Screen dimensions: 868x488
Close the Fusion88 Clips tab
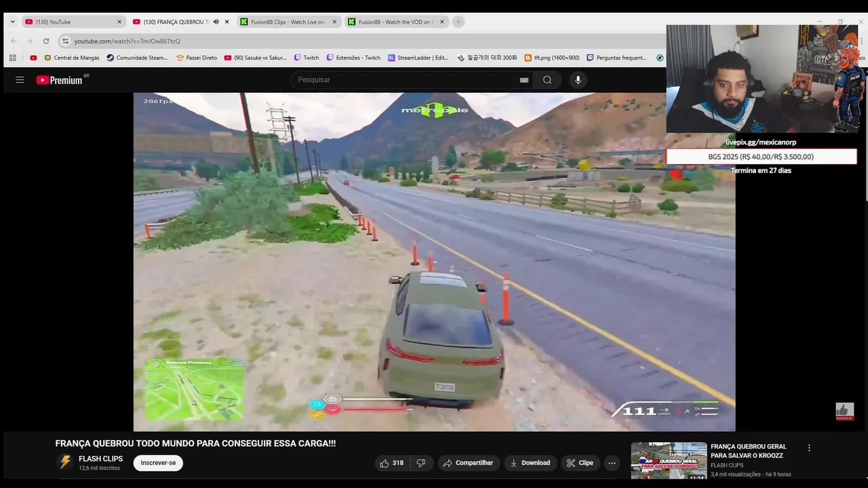pos(334,22)
